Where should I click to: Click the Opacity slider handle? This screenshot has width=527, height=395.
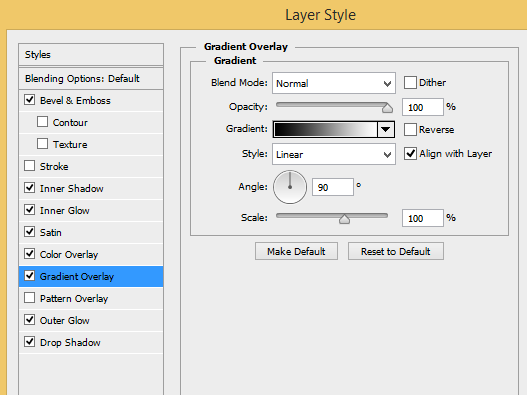388,108
